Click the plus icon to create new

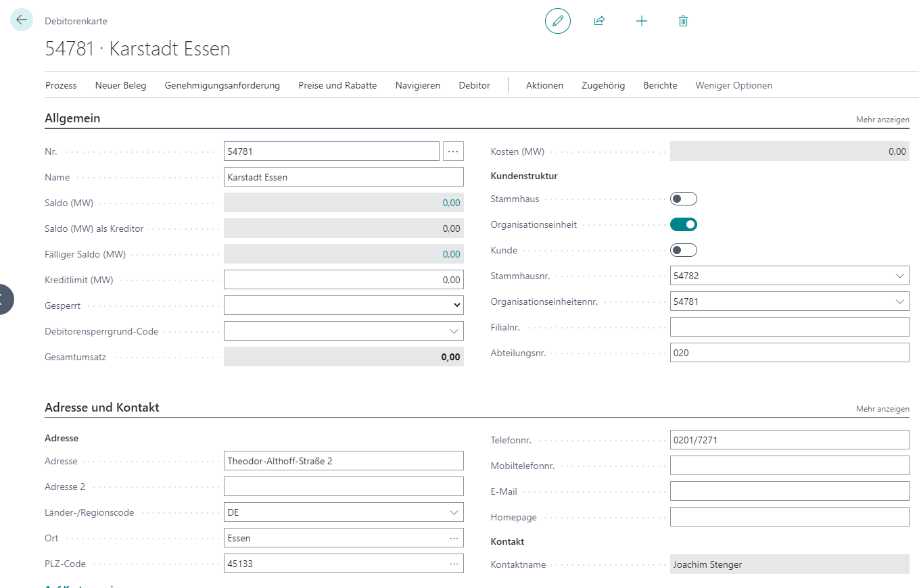click(642, 21)
